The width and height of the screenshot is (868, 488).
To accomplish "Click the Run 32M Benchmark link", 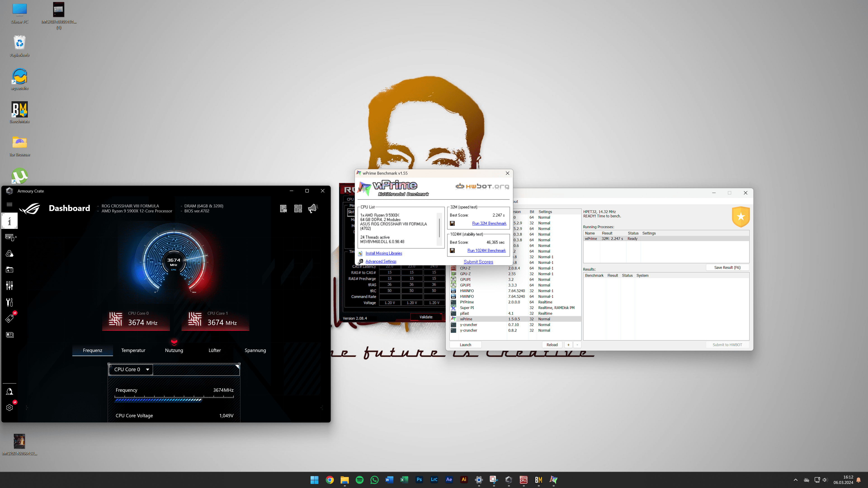I will [x=489, y=224].
